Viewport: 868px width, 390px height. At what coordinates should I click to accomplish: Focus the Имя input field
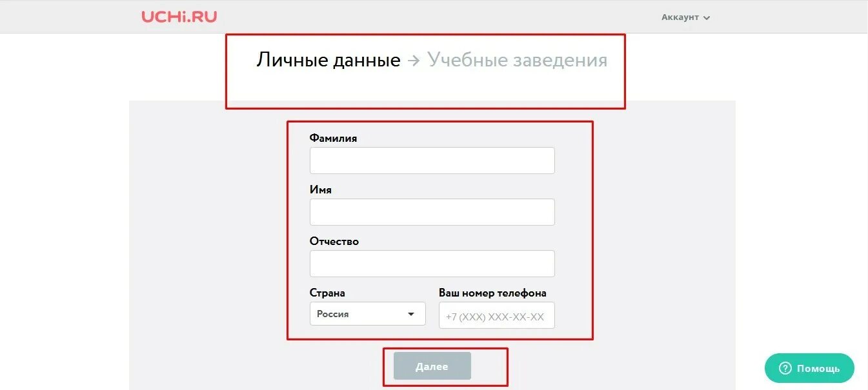pos(432,212)
